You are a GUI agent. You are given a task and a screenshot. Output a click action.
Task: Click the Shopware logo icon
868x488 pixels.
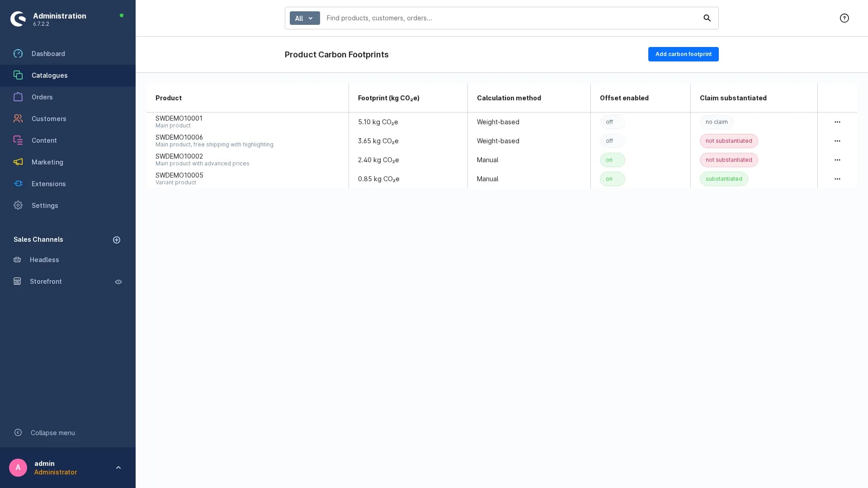click(x=18, y=19)
